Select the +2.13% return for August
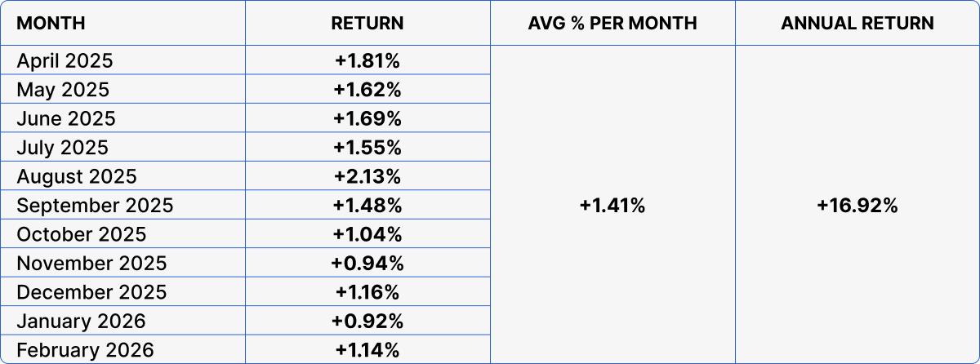Screen dimensions: 980x364 (x=367, y=176)
